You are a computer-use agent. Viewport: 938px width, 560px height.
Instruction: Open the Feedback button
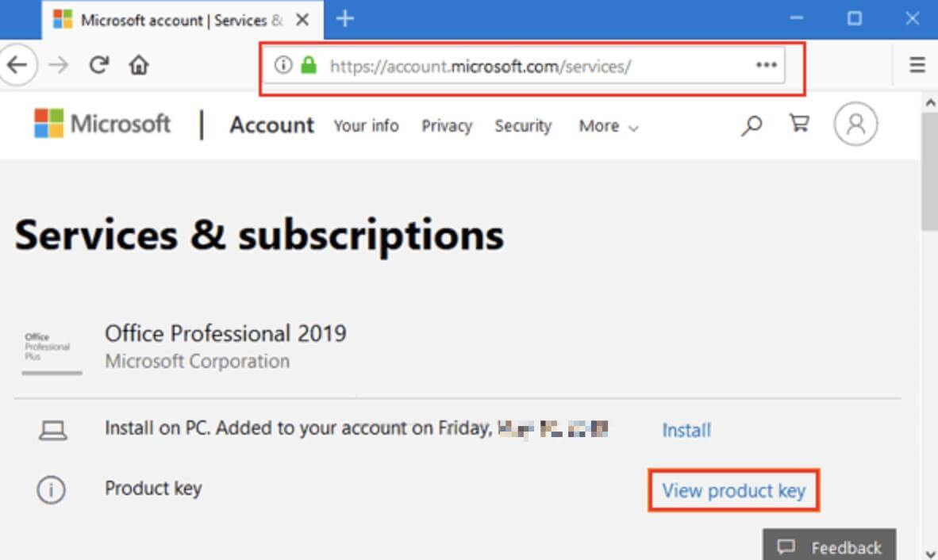pyautogui.click(x=829, y=544)
